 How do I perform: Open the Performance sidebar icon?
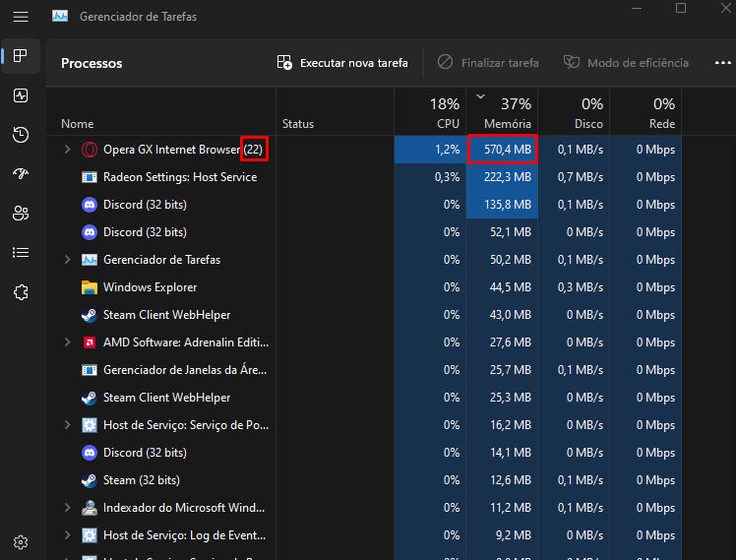(21, 95)
